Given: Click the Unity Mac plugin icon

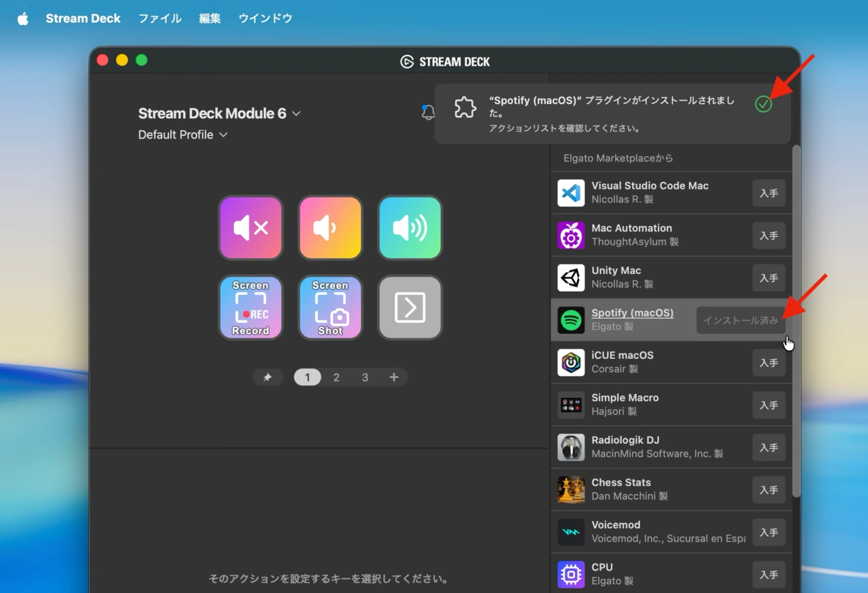Looking at the screenshot, I should 570,278.
